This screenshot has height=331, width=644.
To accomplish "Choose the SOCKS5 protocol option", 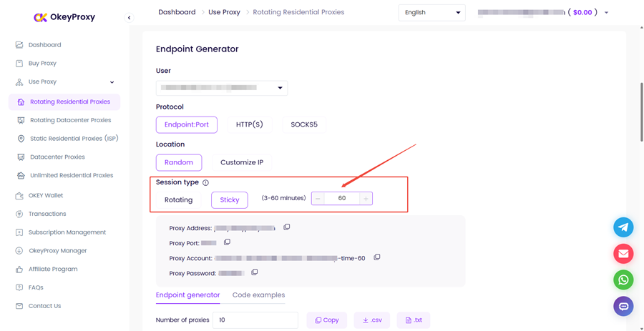I will point(304,124).
